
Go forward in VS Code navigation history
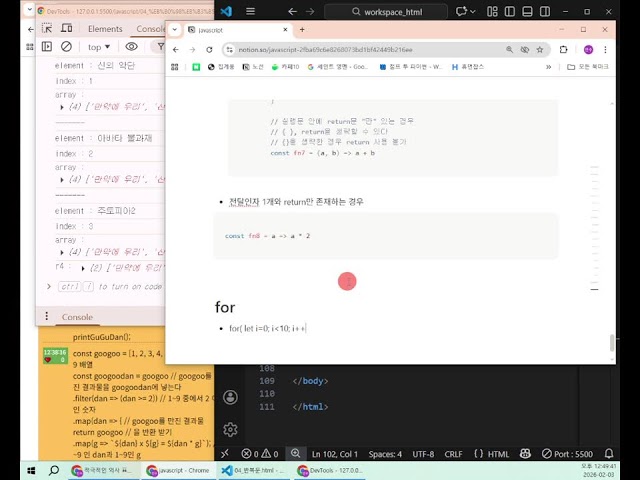[x=310, y=12]
